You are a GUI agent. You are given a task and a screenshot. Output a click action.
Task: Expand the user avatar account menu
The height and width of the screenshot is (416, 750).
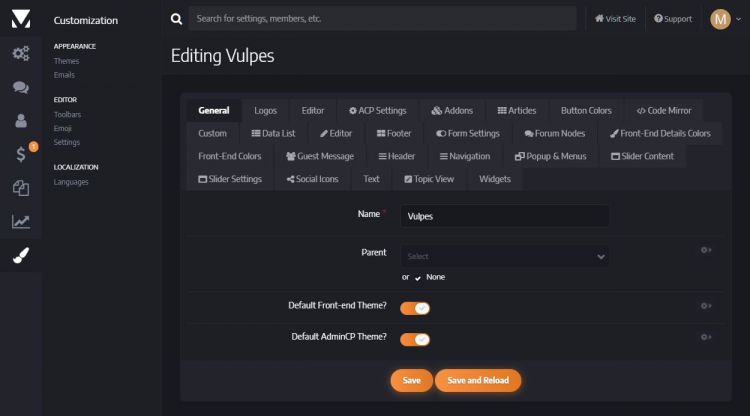pyautogui.click(x=725, y=19)
